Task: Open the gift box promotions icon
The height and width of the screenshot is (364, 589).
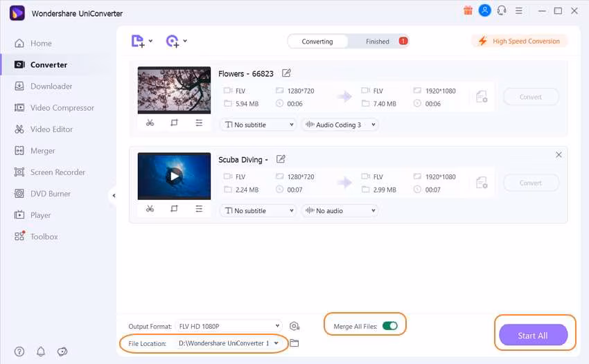Action: coord(468,10)
